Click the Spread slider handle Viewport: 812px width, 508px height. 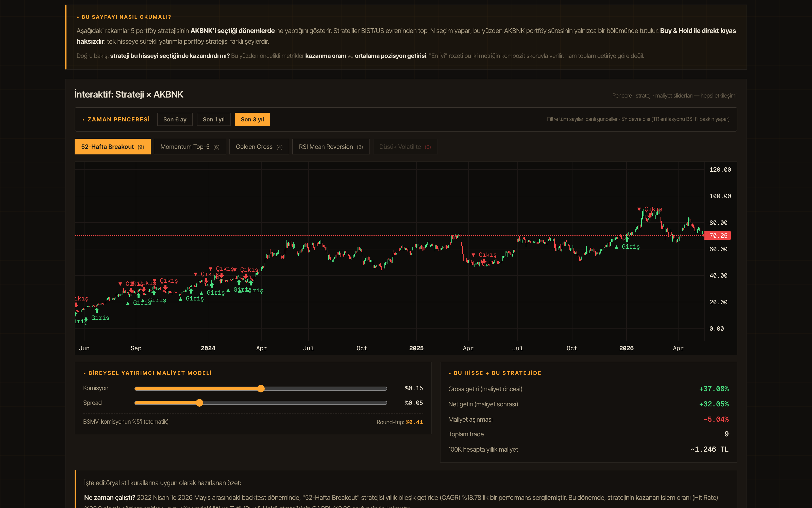[200, 403]
